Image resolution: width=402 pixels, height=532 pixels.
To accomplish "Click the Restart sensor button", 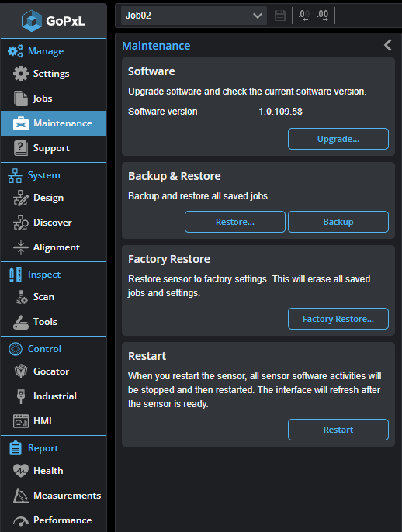I will tap(338, 430).
